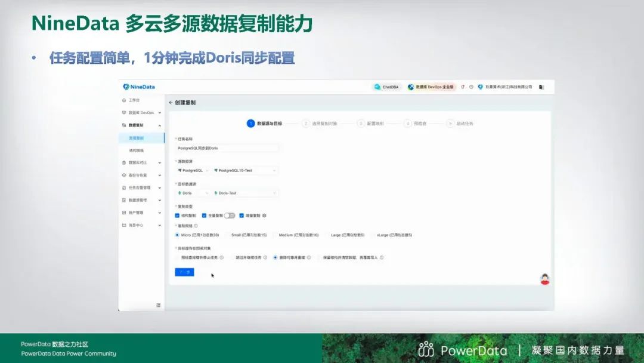Expand the 消息中心 sidebar chevron
This screenshot has height=363, width=644.
[x=160, y=225]
